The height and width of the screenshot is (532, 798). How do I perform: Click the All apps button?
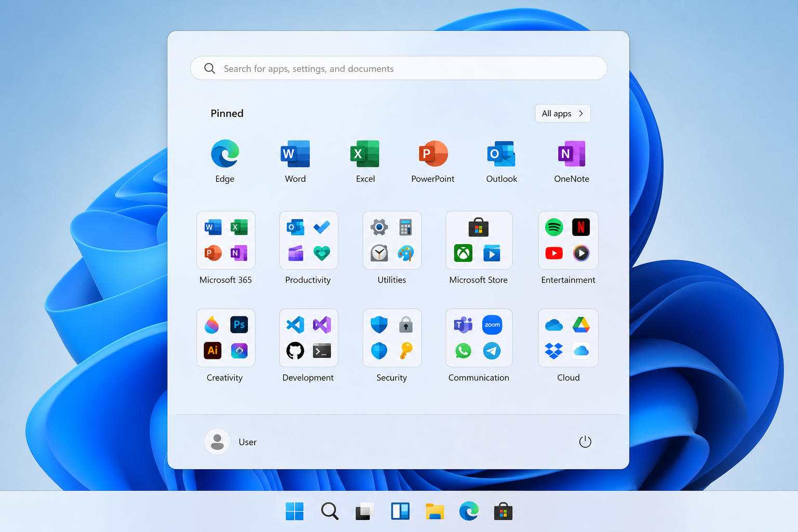(563, 113)
